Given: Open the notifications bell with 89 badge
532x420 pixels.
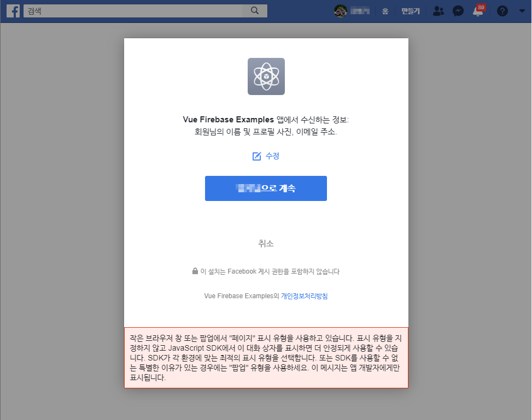Looking at the screenshot, I should pyautogui.click(x=478, y=10).
